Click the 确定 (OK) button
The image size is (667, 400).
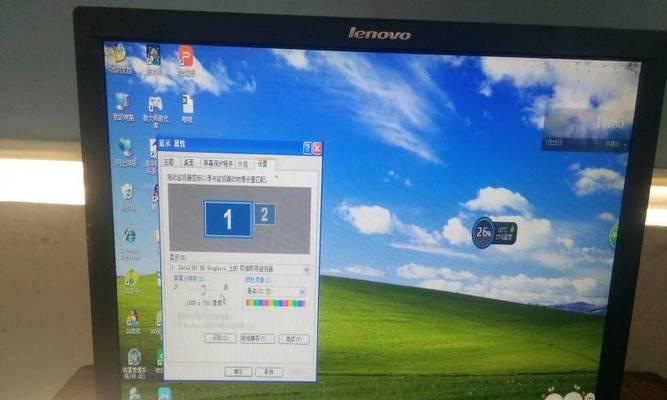pyautogui.click(x=238, y=371)
